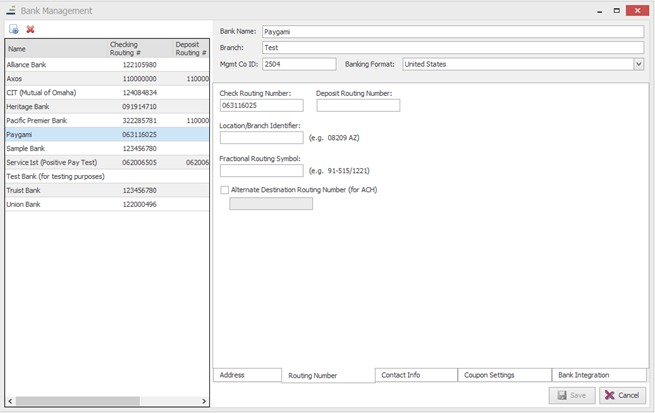Select the Paygami row
Viewport: 655px width, 413px height.
point(107,134)
